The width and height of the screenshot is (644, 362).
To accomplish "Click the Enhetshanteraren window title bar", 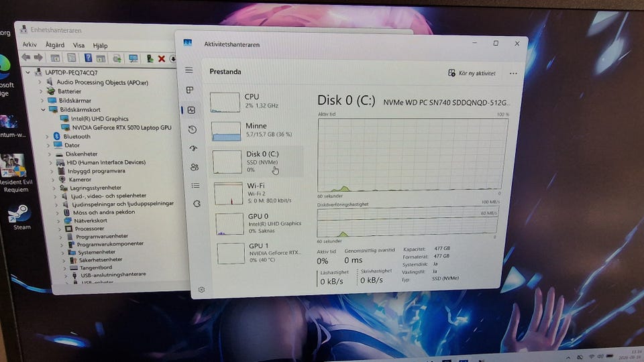I will 99,29.
